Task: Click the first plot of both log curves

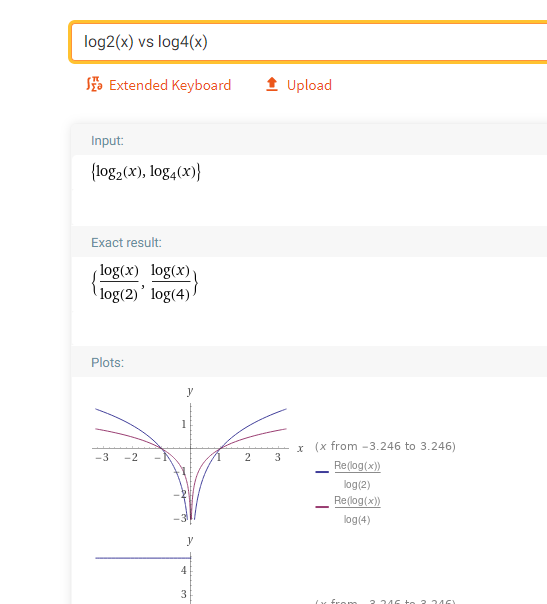Action: [198, 455]
